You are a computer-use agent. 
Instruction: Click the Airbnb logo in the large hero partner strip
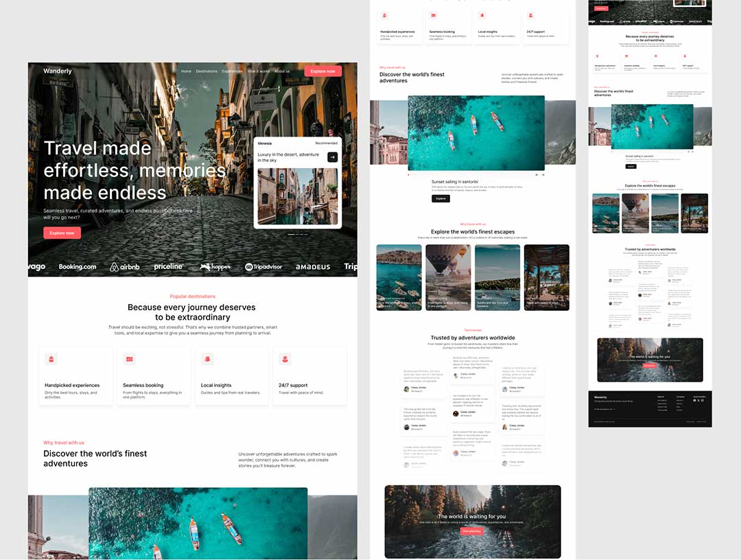click(x=125, y=267)
